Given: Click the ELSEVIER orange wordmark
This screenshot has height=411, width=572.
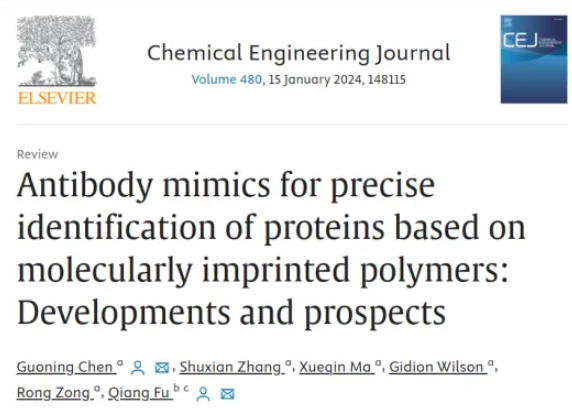Looking at the screenshot, I should tap(57, 98).
